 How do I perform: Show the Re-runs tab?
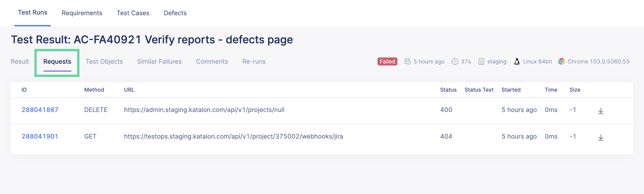(254, 61)
